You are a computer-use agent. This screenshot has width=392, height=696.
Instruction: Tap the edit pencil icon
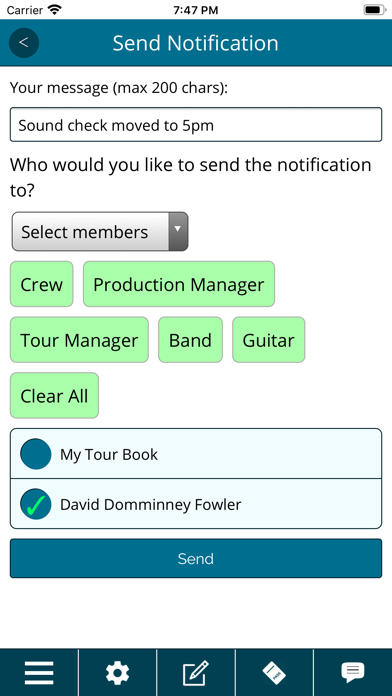click(196, 672)
